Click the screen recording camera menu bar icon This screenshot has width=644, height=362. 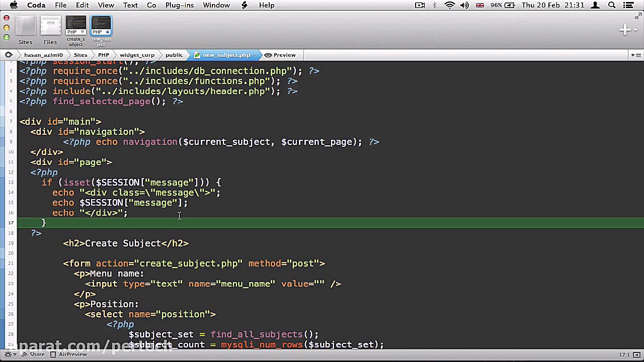(x=420, y=5)
